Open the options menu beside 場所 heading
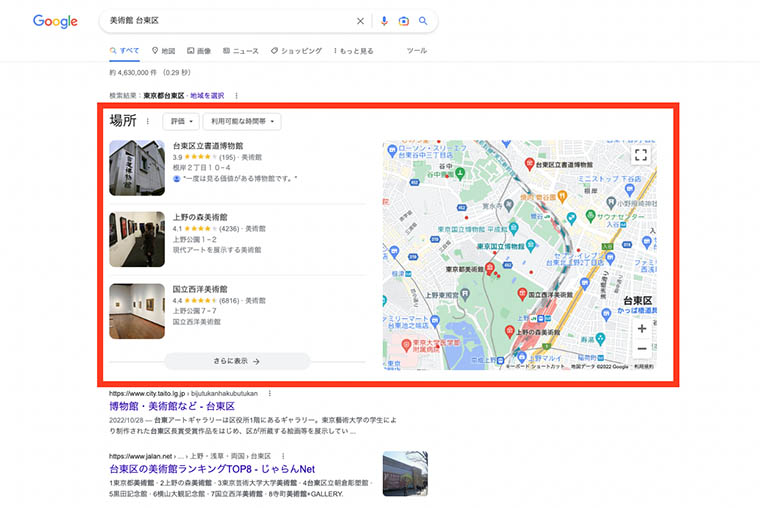 click(148, 121)
